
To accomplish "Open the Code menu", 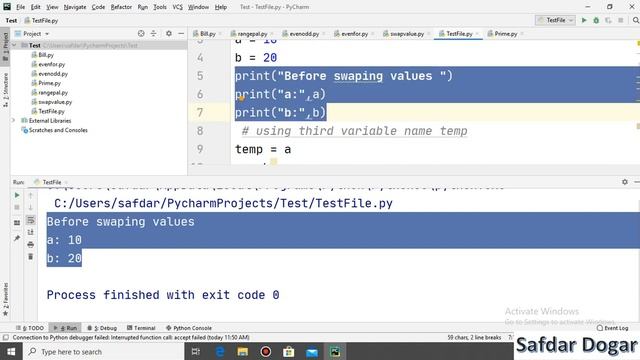I will click(98, 7).
